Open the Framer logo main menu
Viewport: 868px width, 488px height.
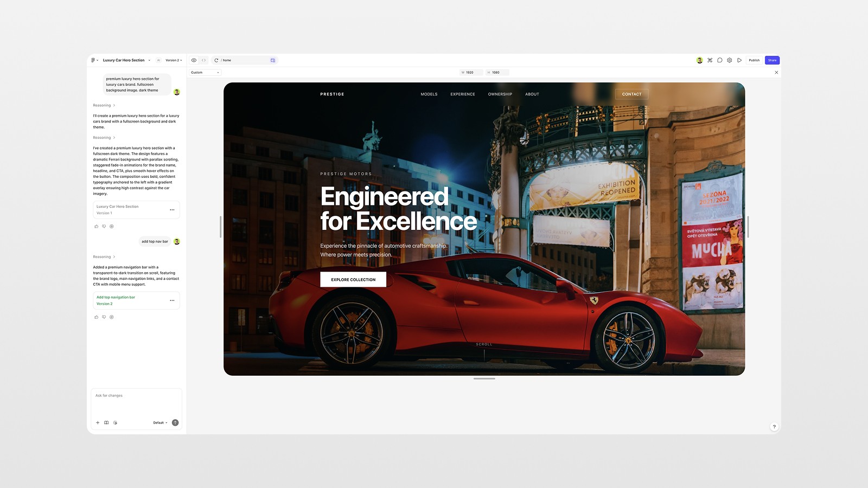(x=94, y=60)
